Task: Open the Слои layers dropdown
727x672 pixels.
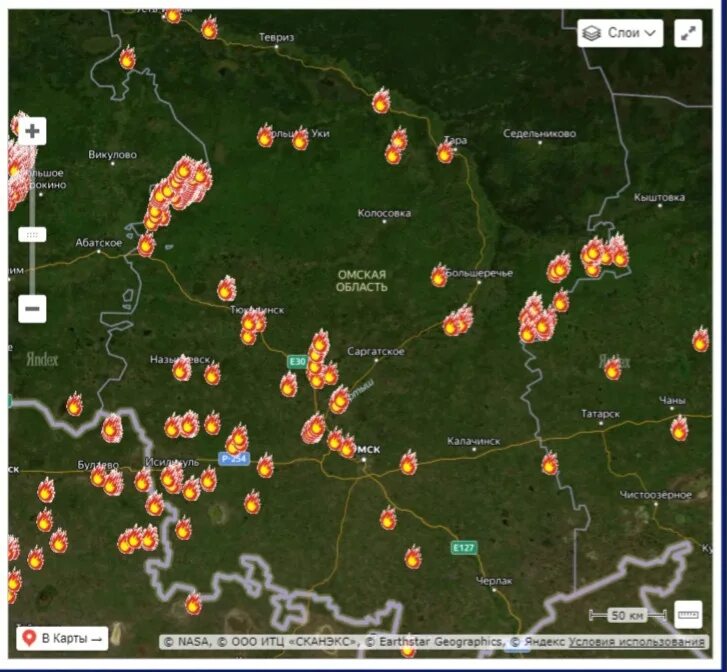Action: tap(620, 33)
